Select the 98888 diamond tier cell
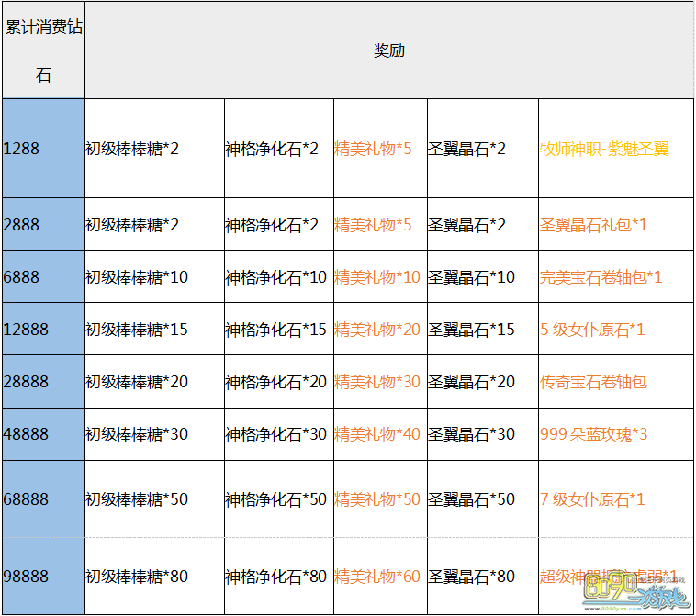 tap(43, 576)
